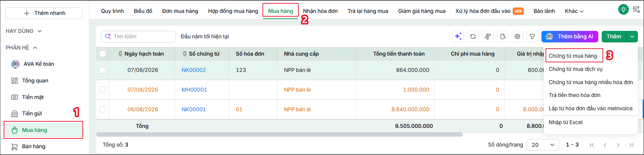This screenshot has height=155, width=644.
Task: Expand the Khác tab dropdown
Action: click(574, 11)
